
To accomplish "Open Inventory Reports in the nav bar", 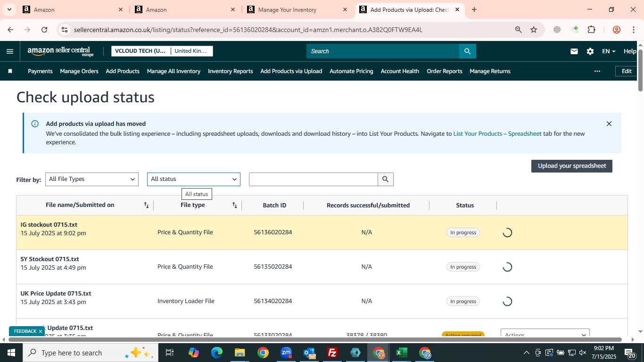I will [231, 71].
